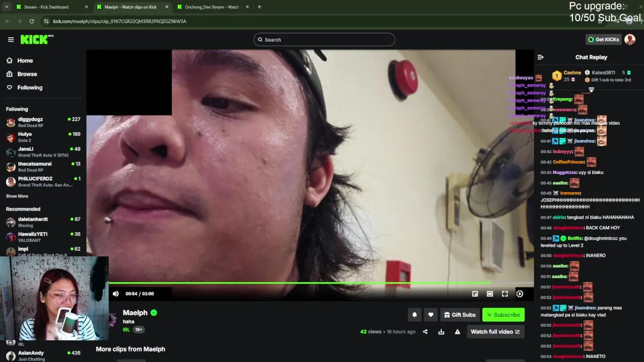Open the user profile avatar menu

pos(630,39)
